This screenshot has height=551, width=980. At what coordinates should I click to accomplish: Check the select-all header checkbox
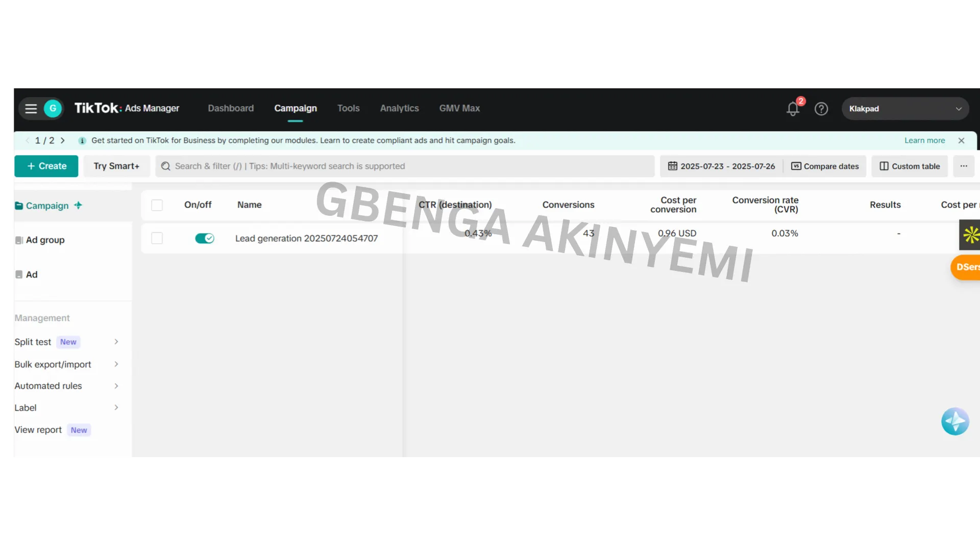point(157,205)
